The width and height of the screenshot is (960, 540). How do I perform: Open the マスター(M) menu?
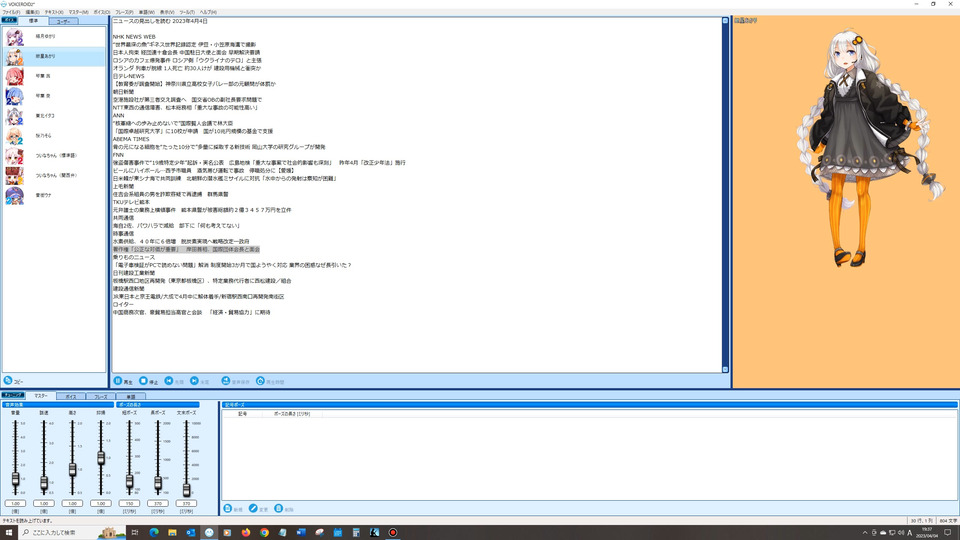pyautogui.click(x=78, y=12)
